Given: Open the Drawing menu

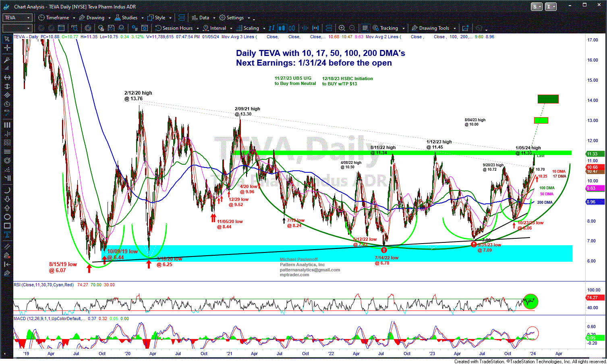Looking at the screenshot, I should 92,18.
